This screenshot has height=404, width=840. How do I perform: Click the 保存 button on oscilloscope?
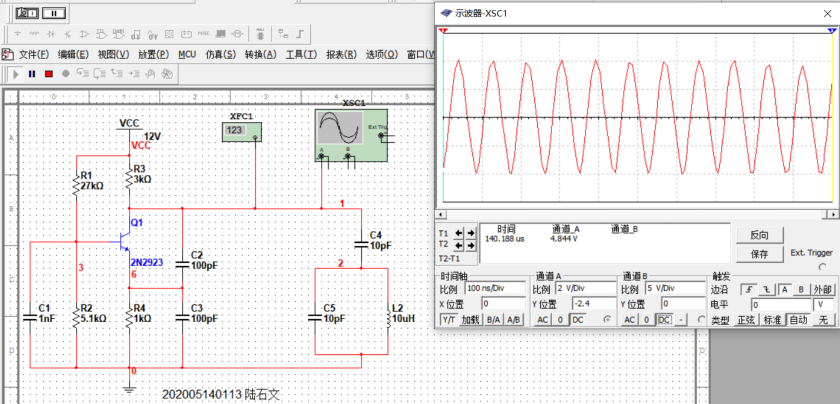(x=759, y=254)
